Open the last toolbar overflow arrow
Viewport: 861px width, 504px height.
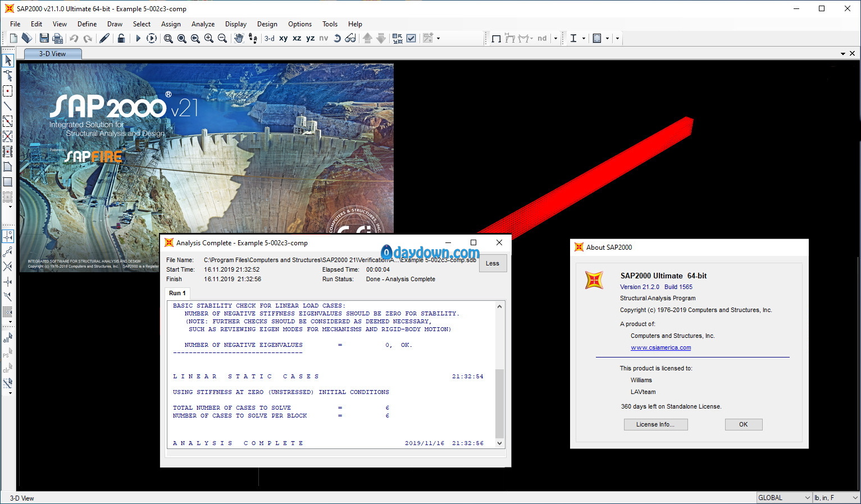click(x=617, y=38)
